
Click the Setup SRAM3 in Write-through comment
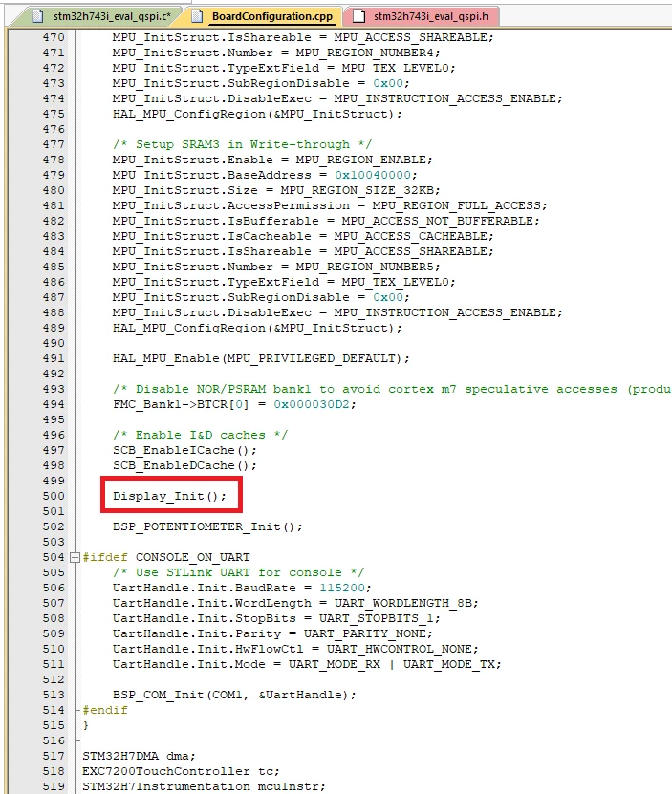tap(242, 144)
